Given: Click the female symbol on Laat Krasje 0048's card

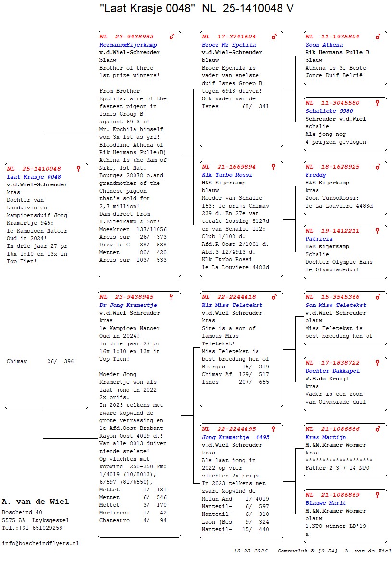Looking at the screenshot, I should point(78,169).
